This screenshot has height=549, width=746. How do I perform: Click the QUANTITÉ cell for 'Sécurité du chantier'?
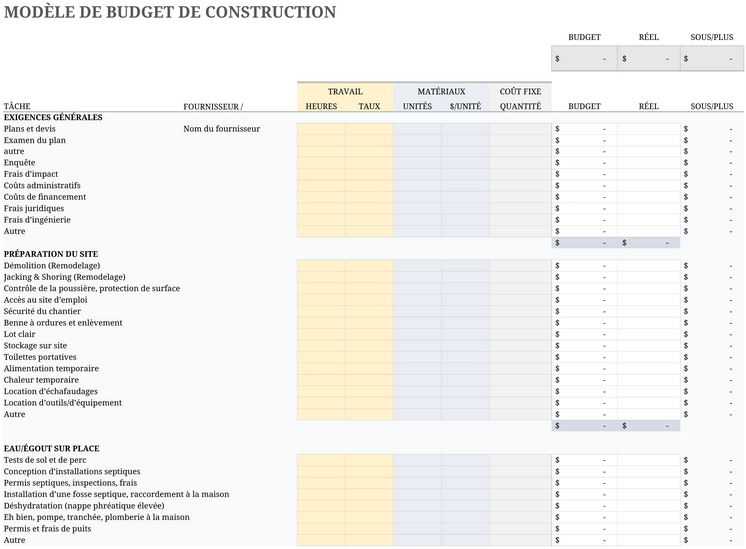click(x=520, y=311)
